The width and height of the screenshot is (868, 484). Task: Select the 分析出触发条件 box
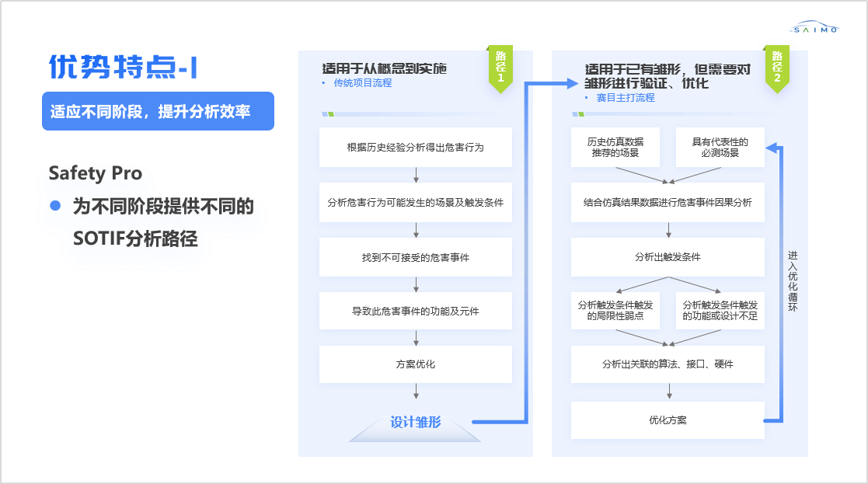[x=668, y=257]
